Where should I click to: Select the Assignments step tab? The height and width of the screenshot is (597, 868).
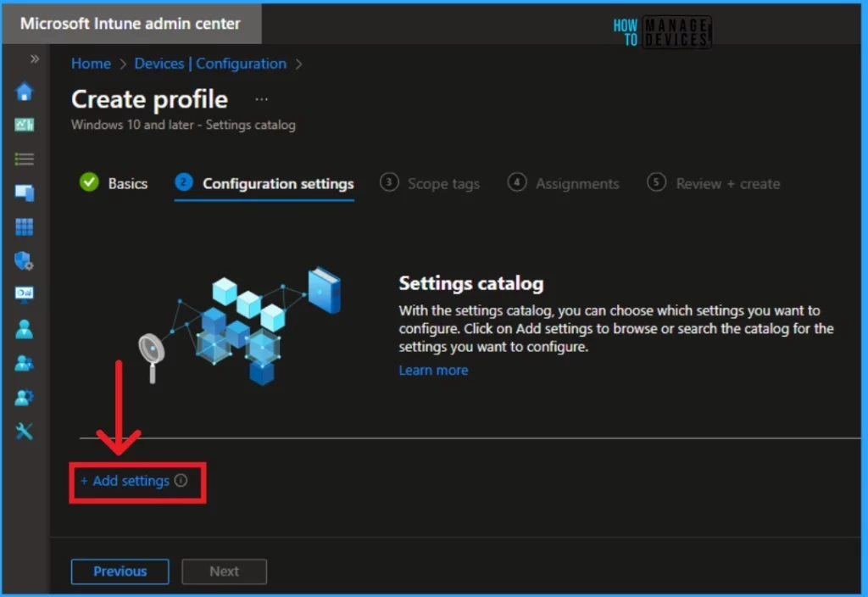click(564, 183)
